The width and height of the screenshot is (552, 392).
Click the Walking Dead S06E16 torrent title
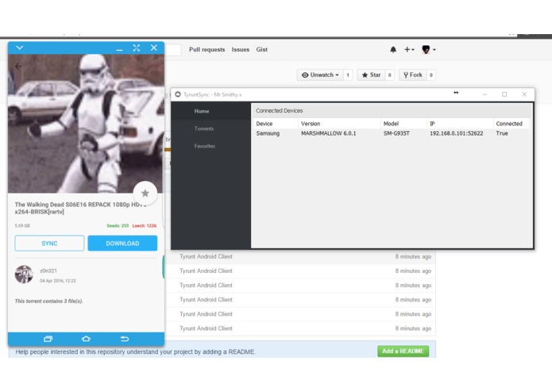coord(81,208)
